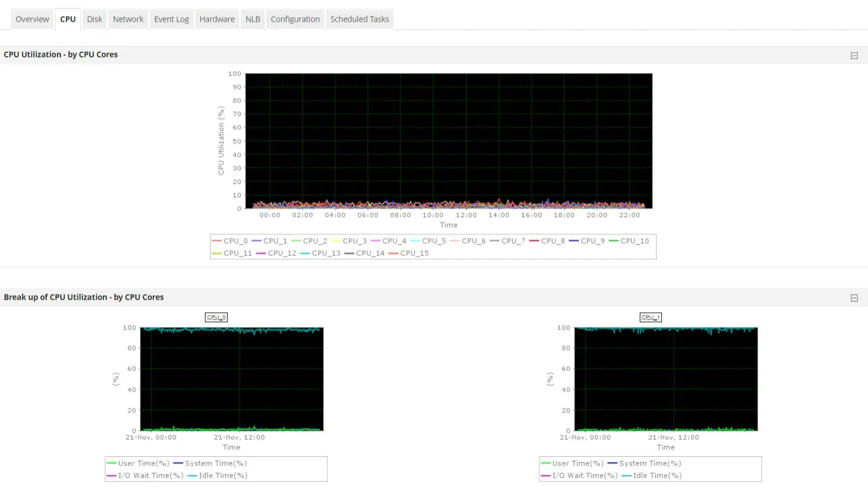868x487 pixels.
Task: Click User Time(%) in the CPU_1 chart legend
Action: pos(572,464)
